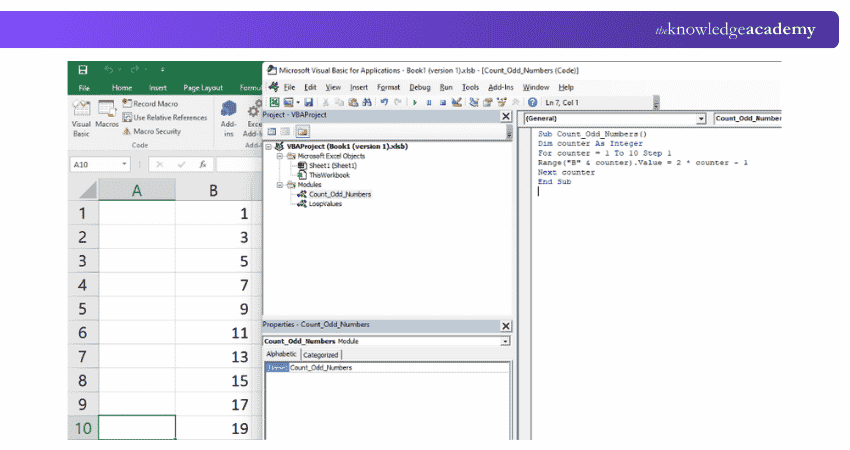Click cell B6 containing 11
This screenshot has height=450, width=850.
(x=214, y=332)
